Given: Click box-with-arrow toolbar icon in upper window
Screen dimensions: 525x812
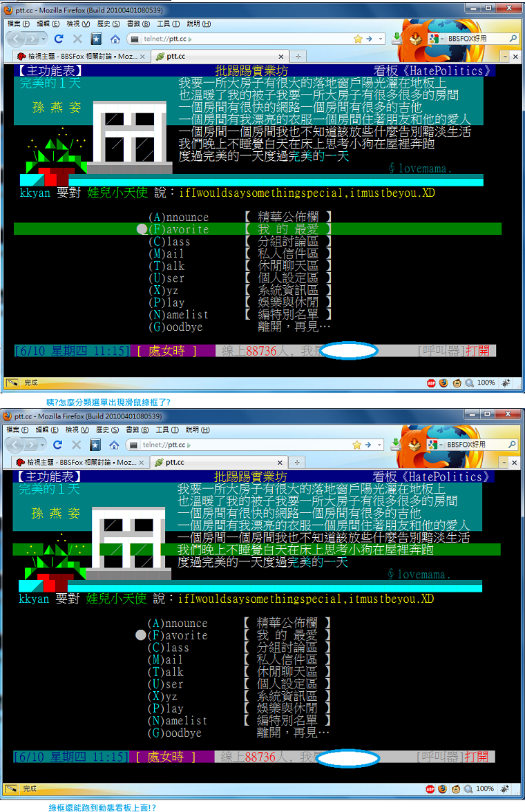Looking at the screenshot, I should [415, 38].
